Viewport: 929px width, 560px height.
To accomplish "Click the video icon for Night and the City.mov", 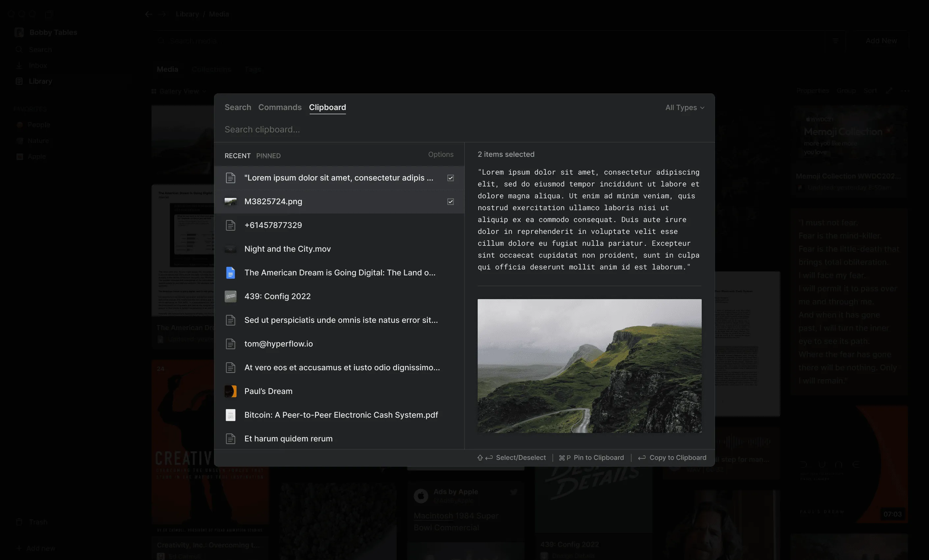I will [x=230, y=249].
